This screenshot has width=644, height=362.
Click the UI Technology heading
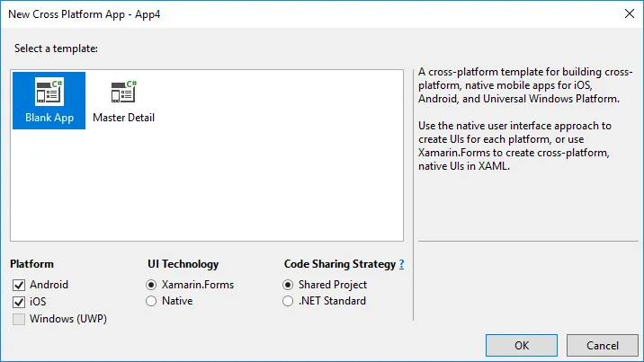pyautogui.click(x=183, y=264)
